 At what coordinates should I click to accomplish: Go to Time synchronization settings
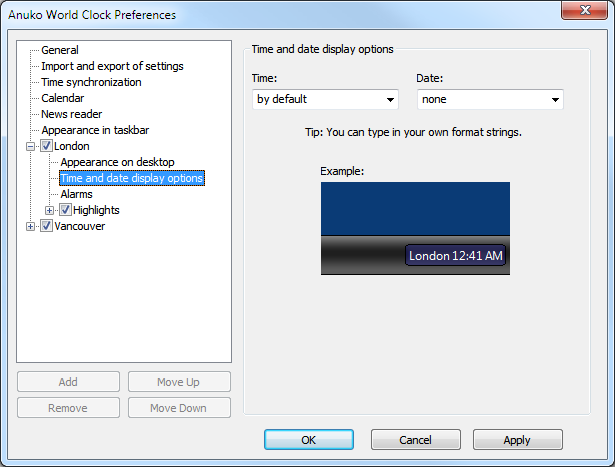(x=91, y=82)
